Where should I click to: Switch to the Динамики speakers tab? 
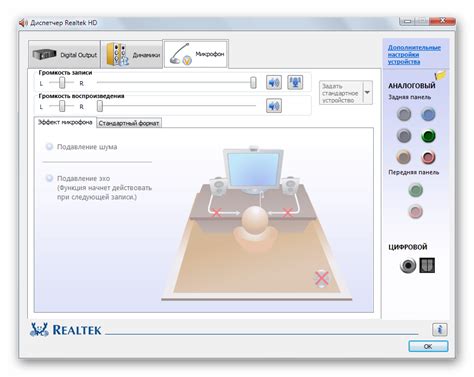coord(132,54)
